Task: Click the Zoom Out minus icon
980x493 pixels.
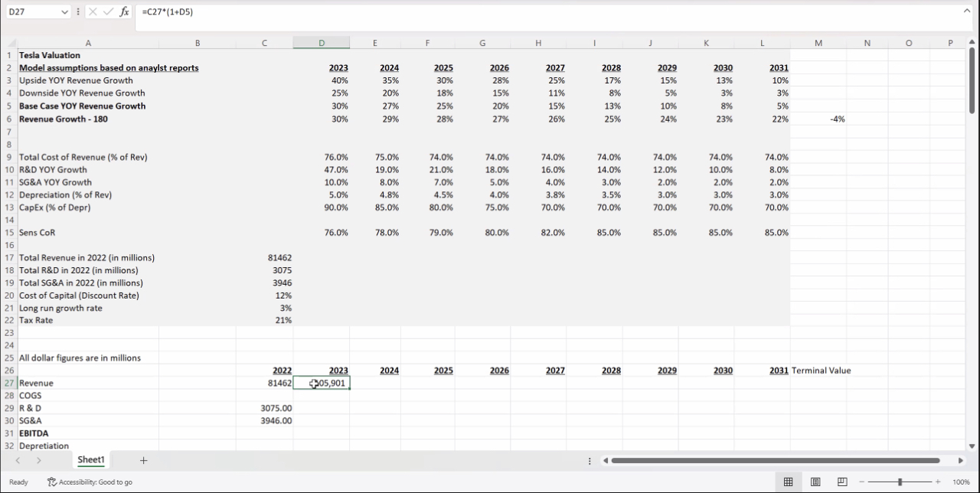Action: (x=861, y=482)
